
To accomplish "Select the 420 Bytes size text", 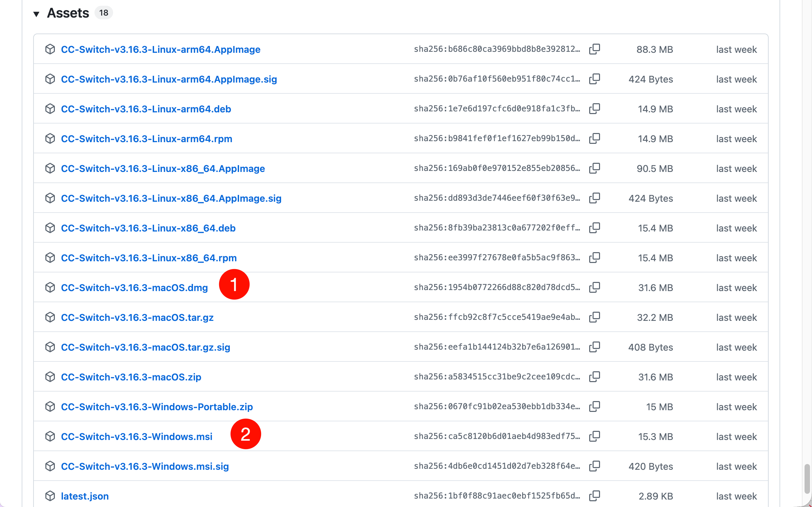I will pos(650,466).
